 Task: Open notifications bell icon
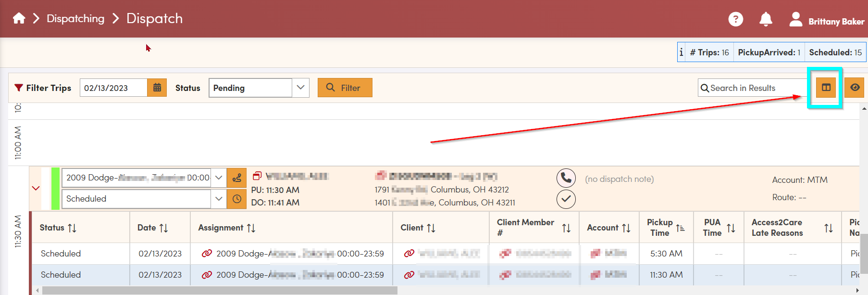coord(766,19)
